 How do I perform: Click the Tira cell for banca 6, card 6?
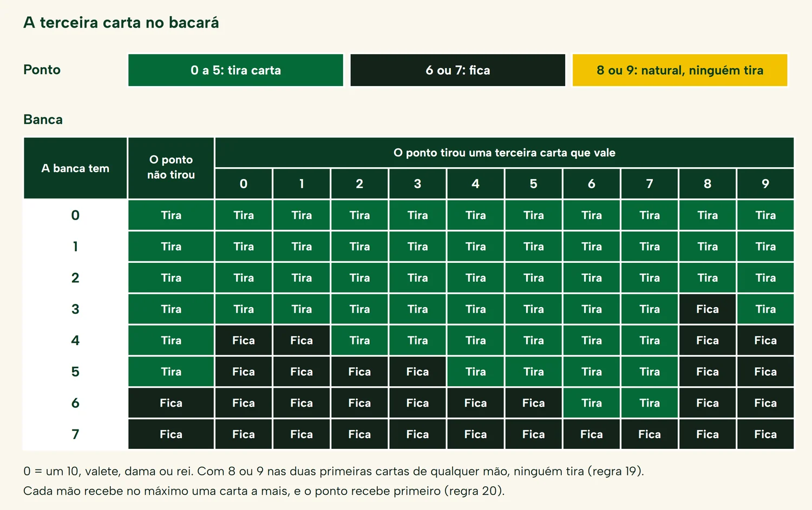coord(592,403)
